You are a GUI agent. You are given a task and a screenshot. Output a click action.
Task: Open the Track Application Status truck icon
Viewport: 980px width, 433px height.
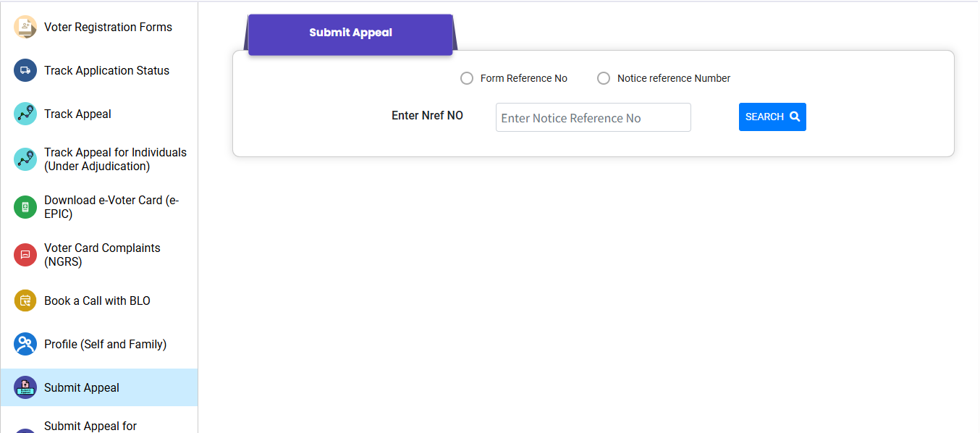point(25,70)
